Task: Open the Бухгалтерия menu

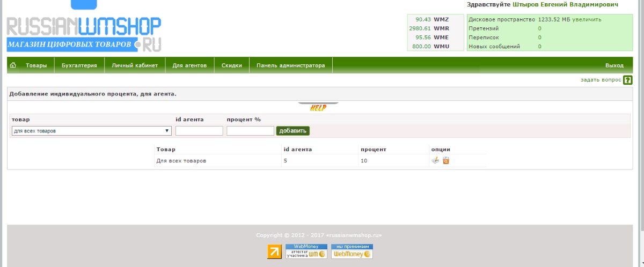Action: [x=79, y=65]
